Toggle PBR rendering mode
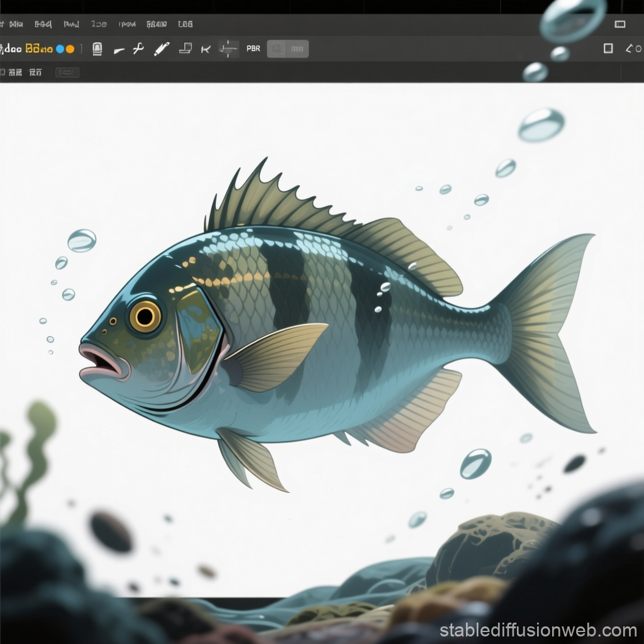 pyautogui.click(x=253, y=48)
